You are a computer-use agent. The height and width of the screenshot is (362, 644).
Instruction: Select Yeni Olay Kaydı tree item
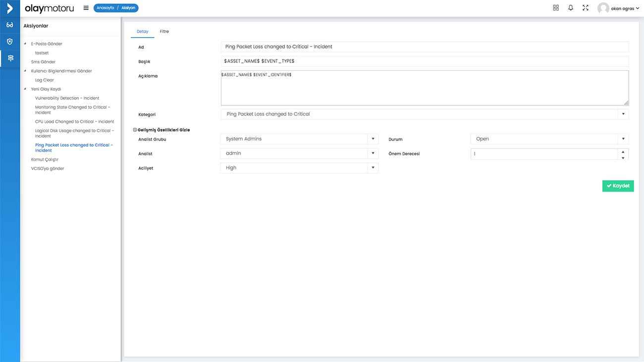(x=46, y=89)
